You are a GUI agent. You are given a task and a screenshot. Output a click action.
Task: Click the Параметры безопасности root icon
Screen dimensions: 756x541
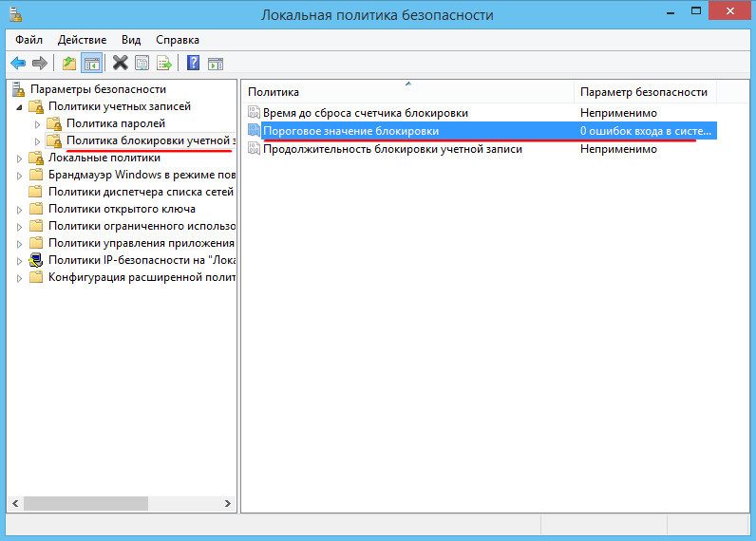(18, 89)
